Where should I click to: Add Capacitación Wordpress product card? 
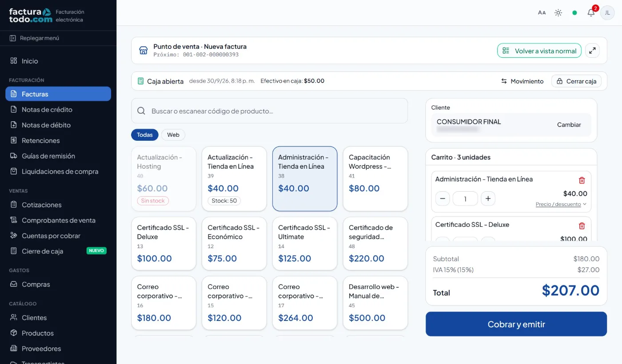pos(375,179)
